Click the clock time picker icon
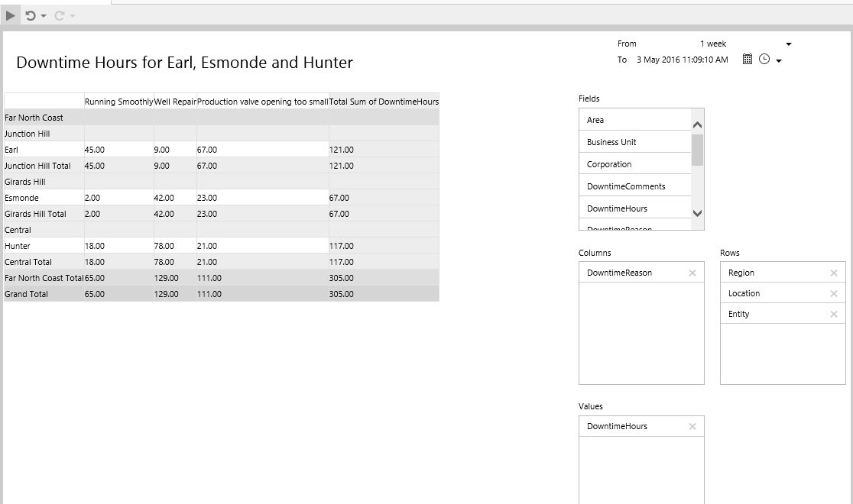 [764, 60]
